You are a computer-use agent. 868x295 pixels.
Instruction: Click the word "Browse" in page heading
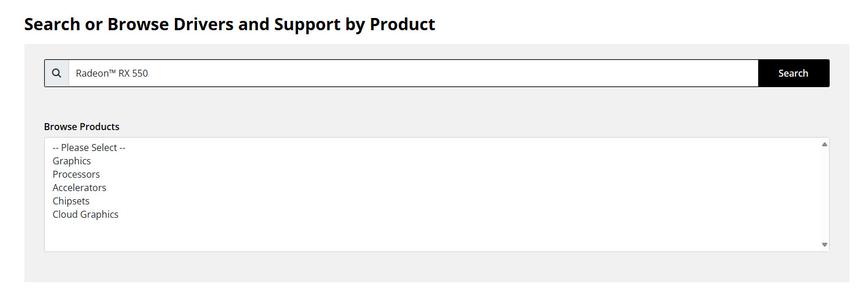tap(136, 24)
